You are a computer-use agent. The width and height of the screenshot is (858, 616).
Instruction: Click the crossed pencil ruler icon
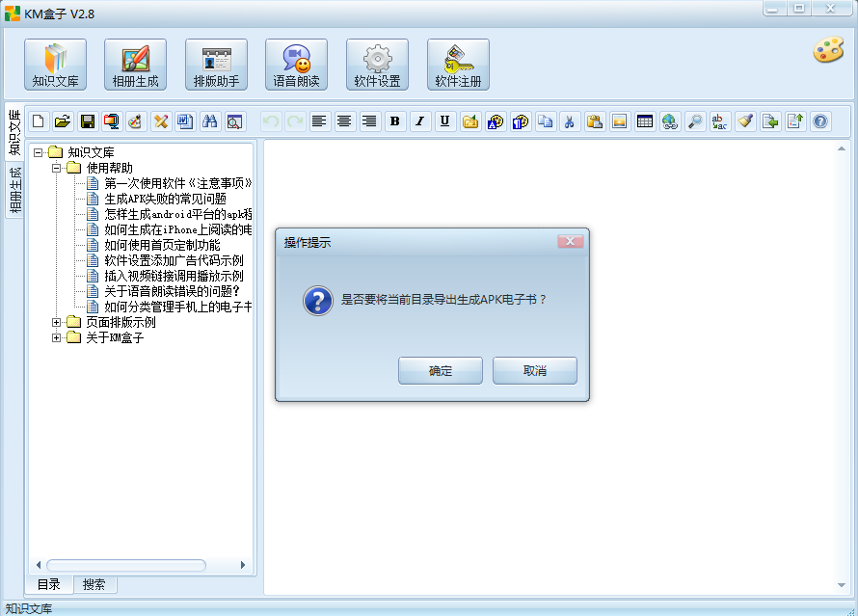161,121
